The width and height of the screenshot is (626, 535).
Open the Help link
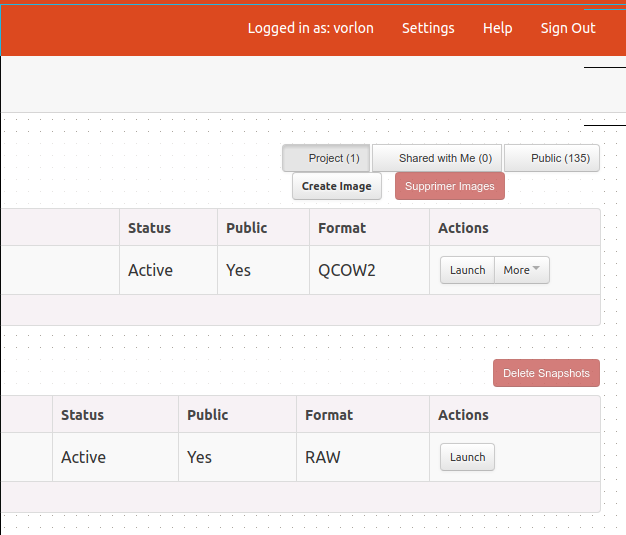[497, 28]
